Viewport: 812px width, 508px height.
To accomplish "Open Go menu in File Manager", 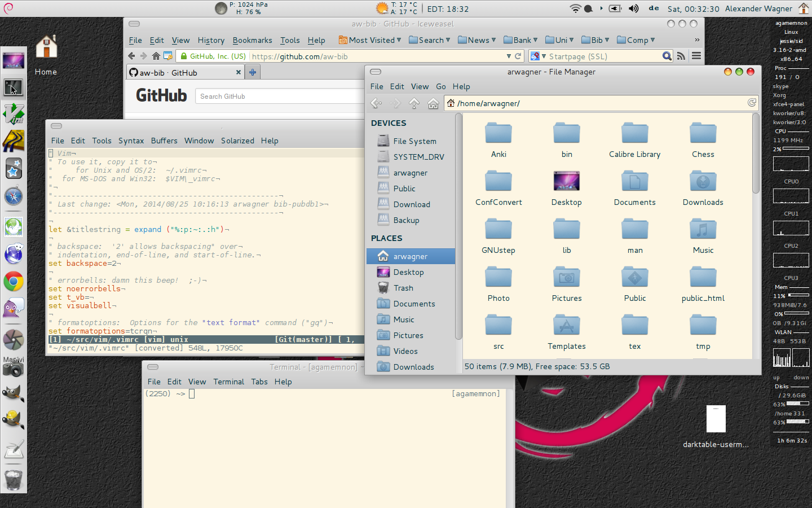I will [x=441, y=86].
